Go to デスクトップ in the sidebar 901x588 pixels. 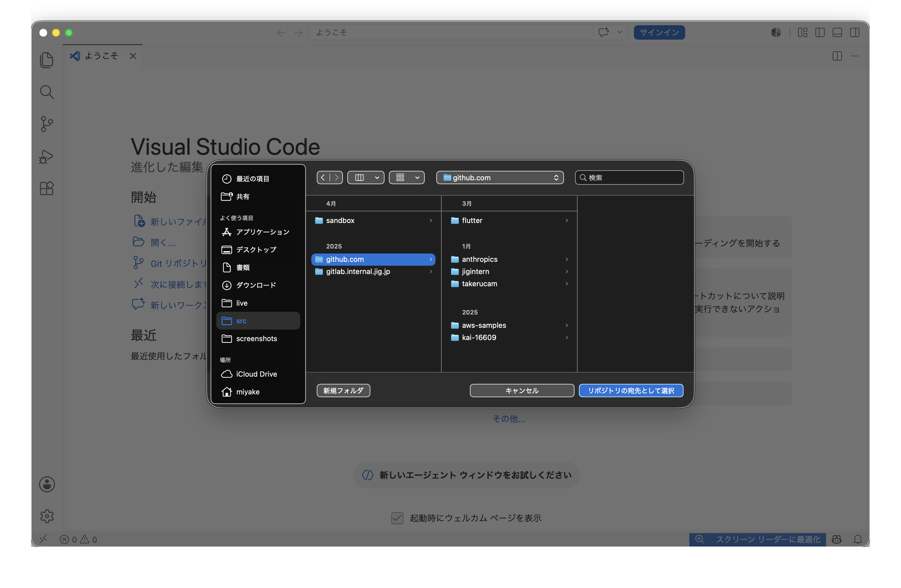coord(258,250)
